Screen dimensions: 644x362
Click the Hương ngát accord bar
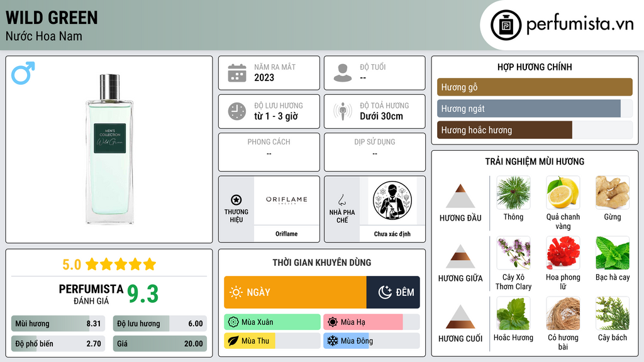pos(535,108)
